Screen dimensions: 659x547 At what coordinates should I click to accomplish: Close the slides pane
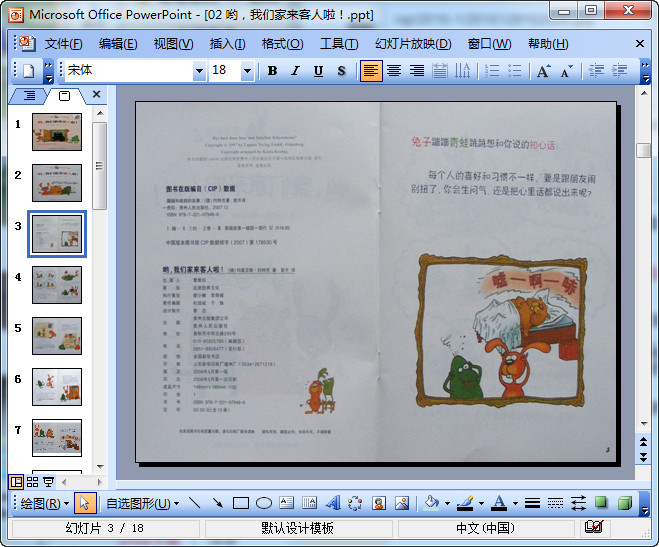click(96, 94)
